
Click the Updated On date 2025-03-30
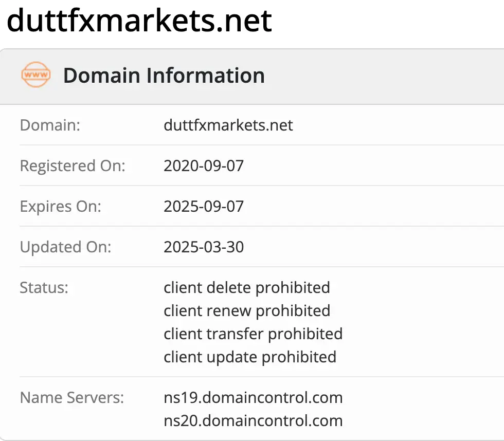(204, 247)
